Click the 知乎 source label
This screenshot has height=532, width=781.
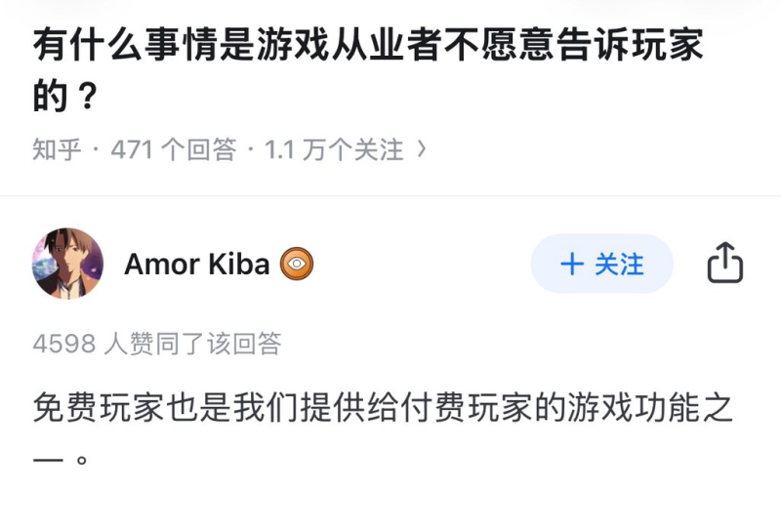(57, 149)
